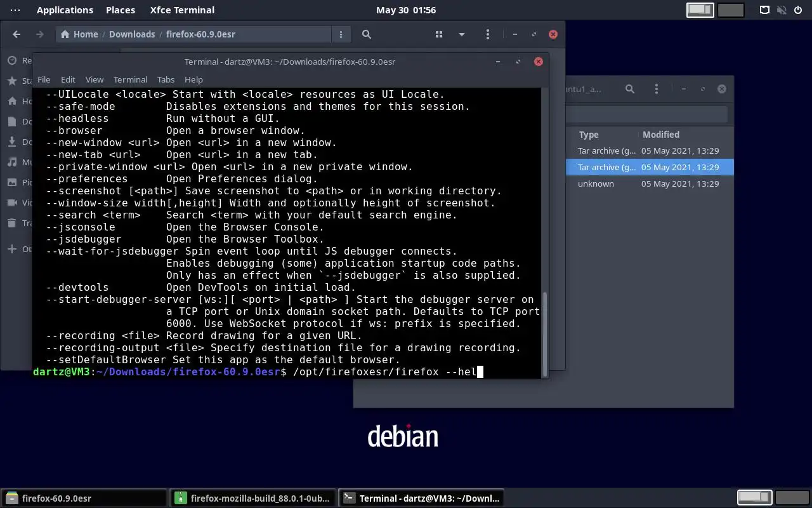The width and height of the screenshot is (812, 508).
Task: Select the first Tar archive row
Action: [650, 150]
